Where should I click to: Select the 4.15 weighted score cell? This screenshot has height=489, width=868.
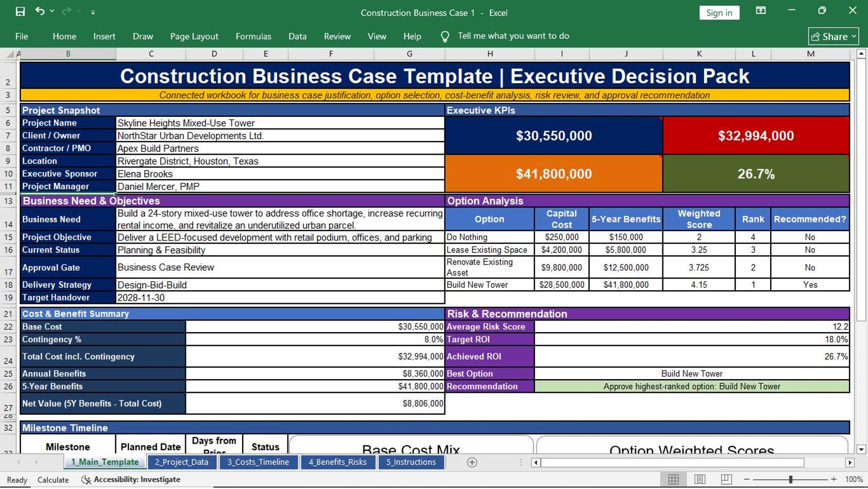699,285
